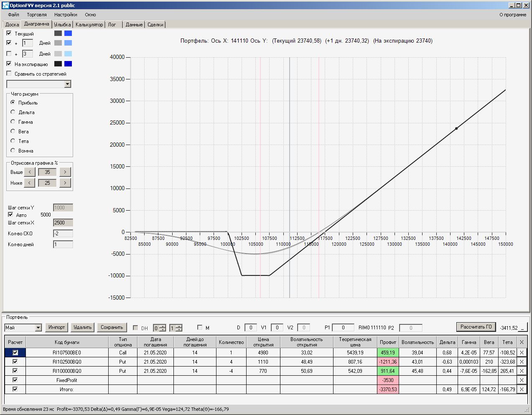Toggle the Текущий curve checkbox
The width and height of the screenshot is (532, 415).
9,33
